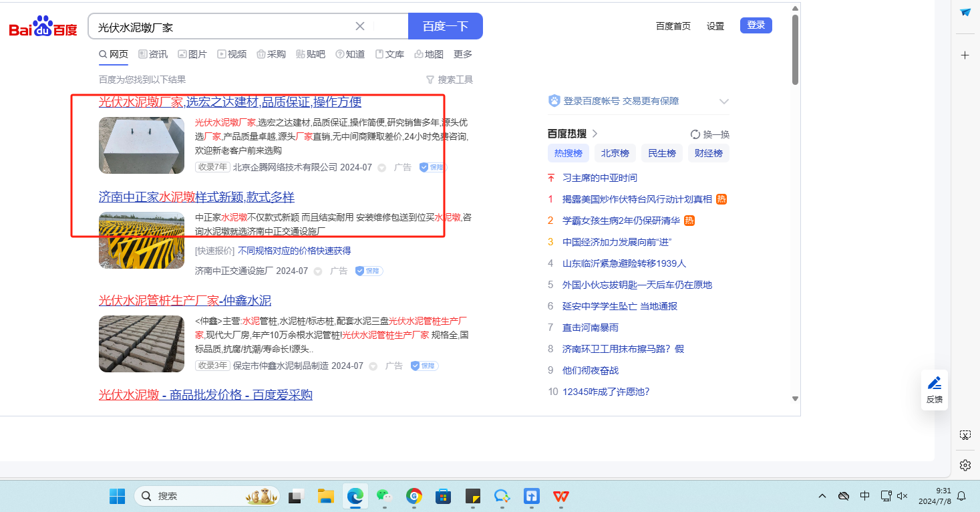This screenshot has width=980, height=512.
Task: Select the 北京榜 hot list tab
Action: tap(615, 153)
